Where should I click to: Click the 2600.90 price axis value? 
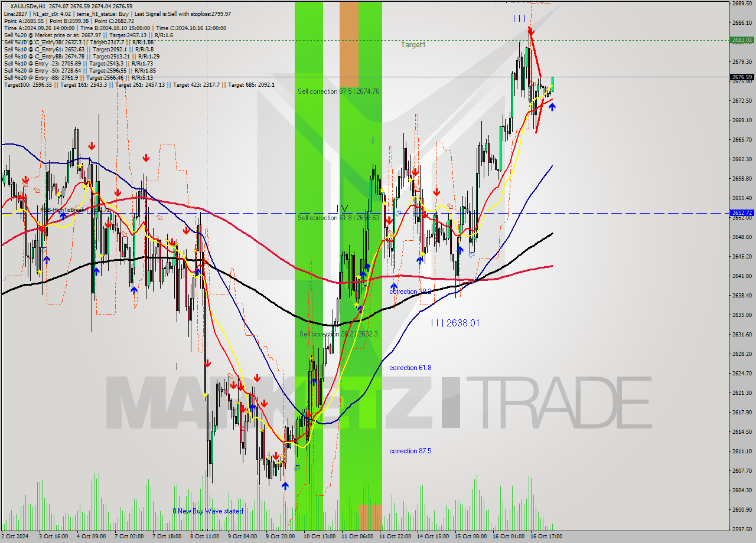742,509
